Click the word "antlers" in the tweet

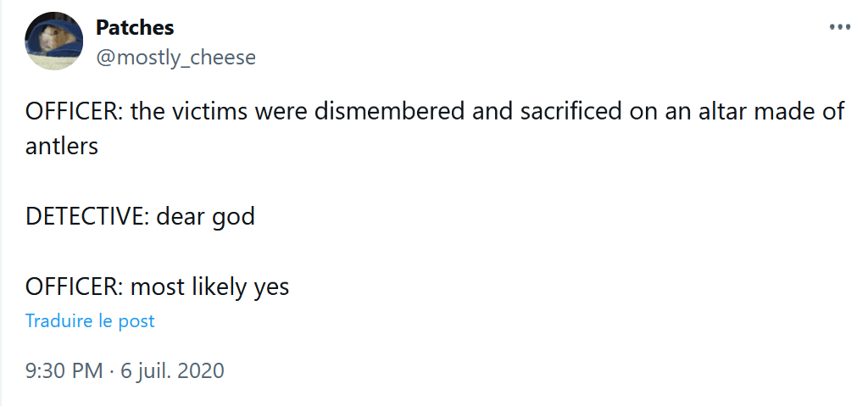point(62,146)
